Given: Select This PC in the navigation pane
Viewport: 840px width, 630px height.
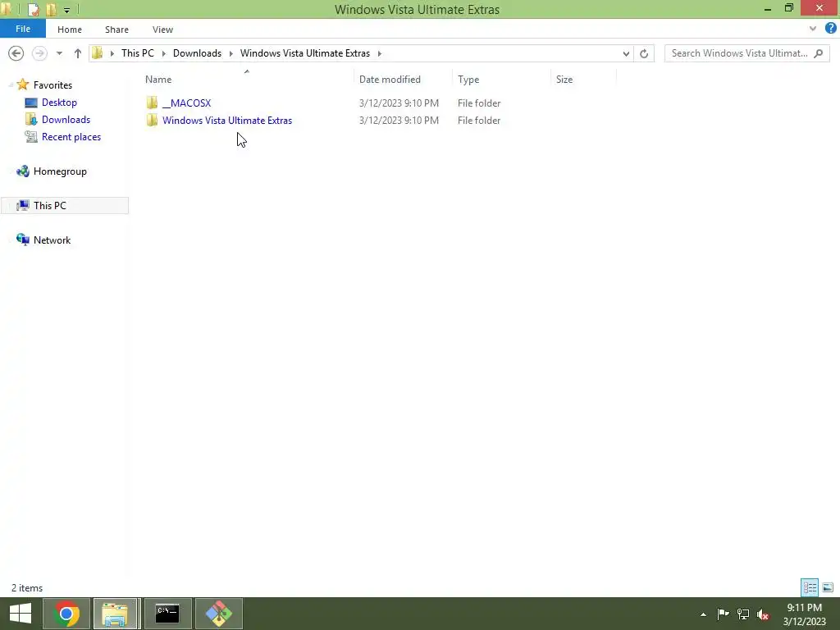Looking at the screenshot, I should point(50,206).
